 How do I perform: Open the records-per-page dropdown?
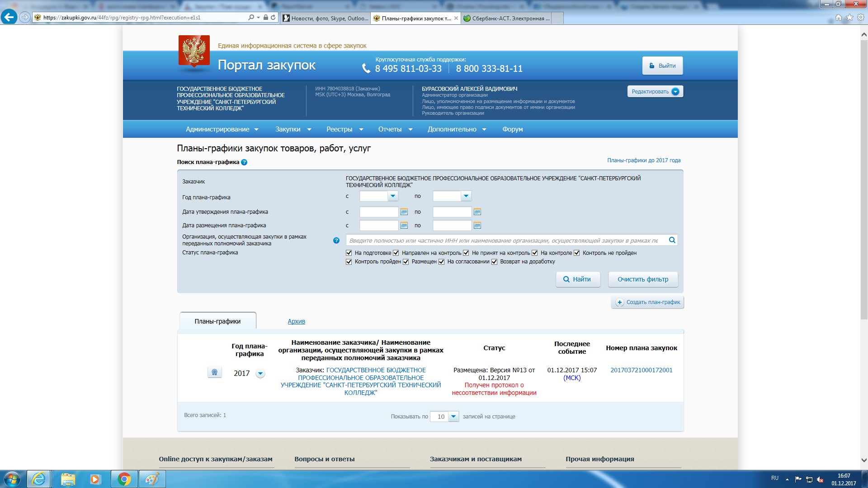pos(453,417)
